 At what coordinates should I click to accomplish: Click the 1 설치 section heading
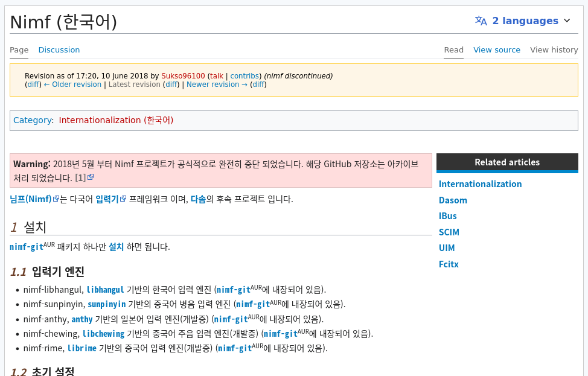(28, 227)
